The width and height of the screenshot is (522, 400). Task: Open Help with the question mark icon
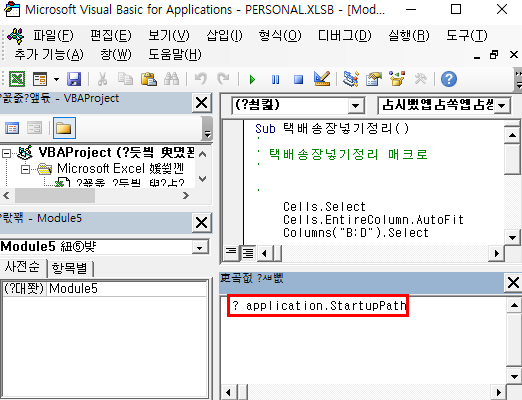pyautogui.click(x=449, y=79)
